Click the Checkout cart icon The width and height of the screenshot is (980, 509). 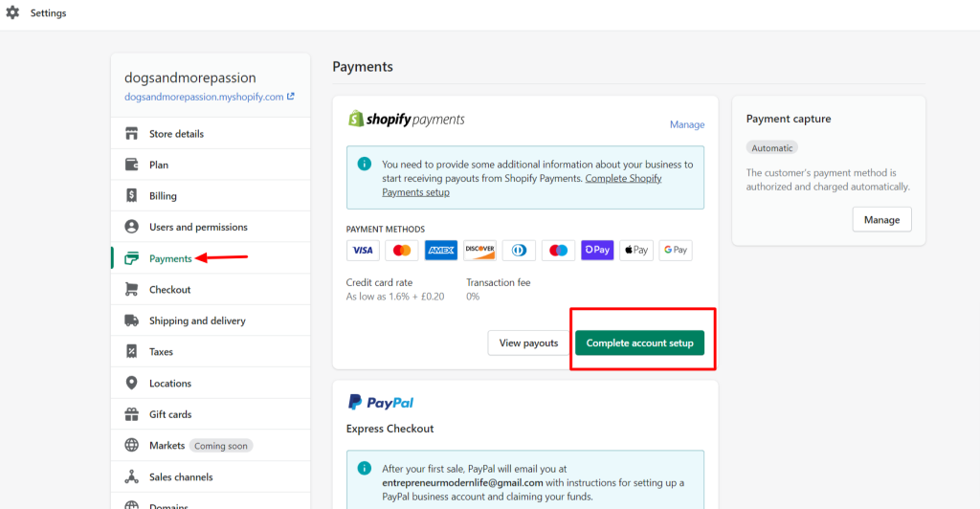coord(131,289)
